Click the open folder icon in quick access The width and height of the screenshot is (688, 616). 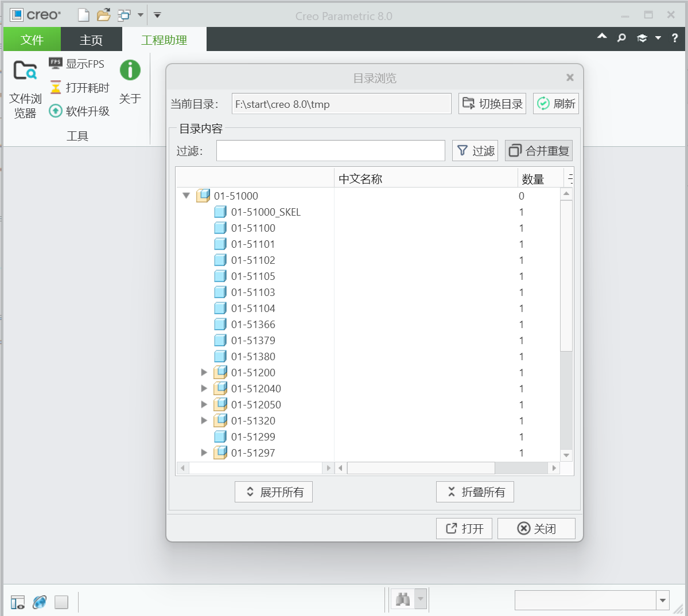104,15
